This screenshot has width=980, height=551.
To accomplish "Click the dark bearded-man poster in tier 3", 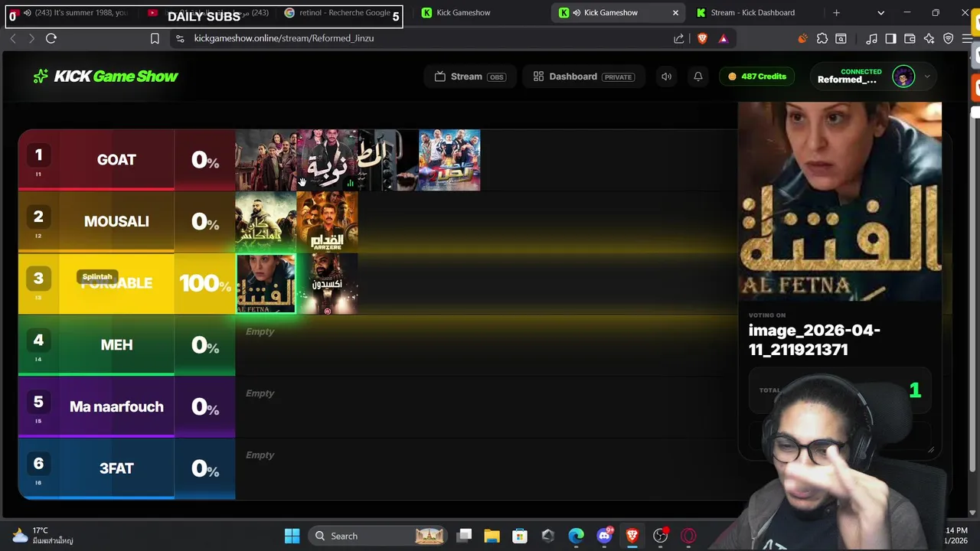I will [327, 283].
